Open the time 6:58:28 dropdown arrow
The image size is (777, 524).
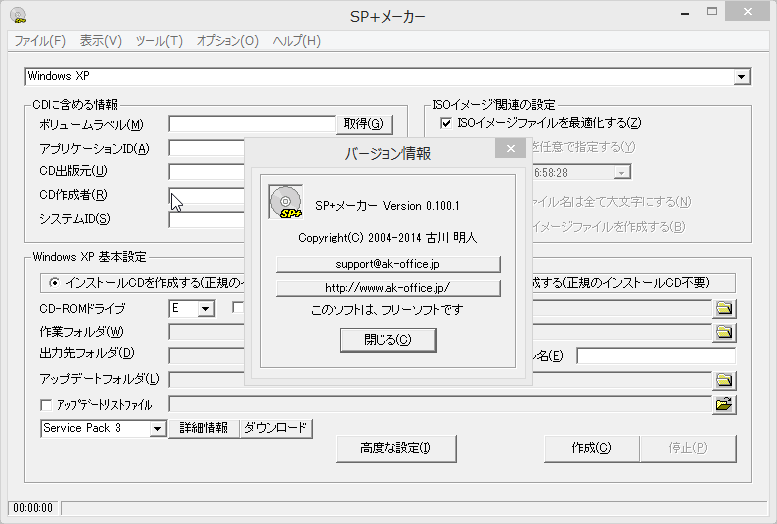[621, 173]
